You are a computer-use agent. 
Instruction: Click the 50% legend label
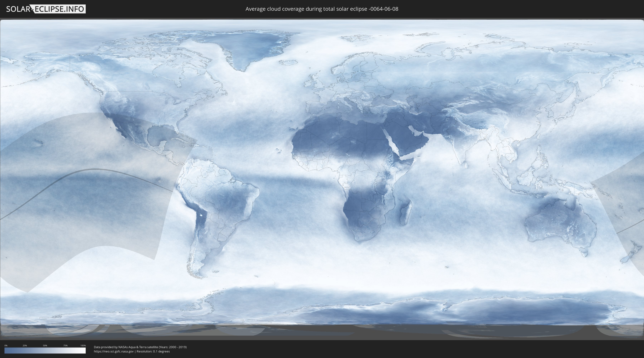click(45, 345)
